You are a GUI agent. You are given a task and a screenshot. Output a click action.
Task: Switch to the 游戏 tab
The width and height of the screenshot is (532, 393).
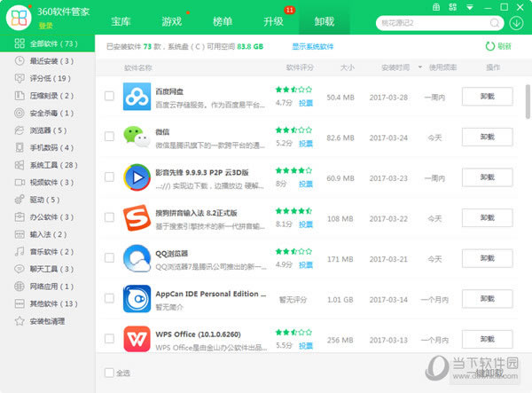[172, 21]
